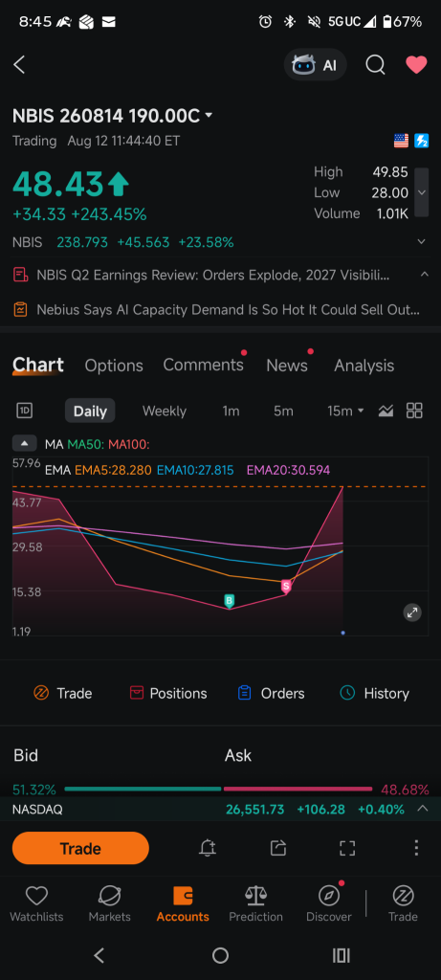441x980 pixels.
Task: Open the price alert bell icon
Action: click(x=208, y=848)
